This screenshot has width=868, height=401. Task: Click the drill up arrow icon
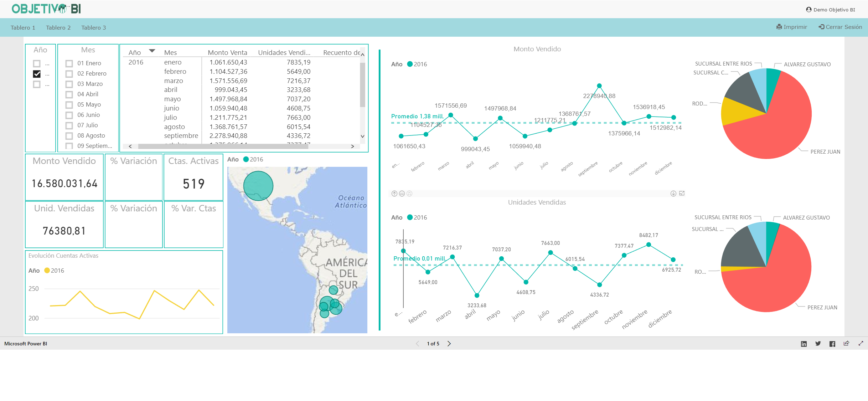click(x=394, y=194)
